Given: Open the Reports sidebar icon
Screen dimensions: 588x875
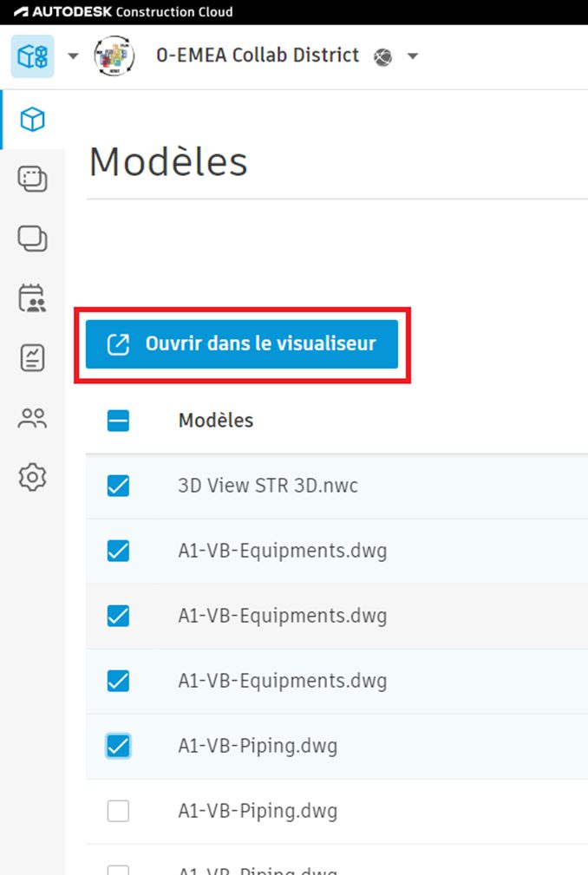Looking at the screenshot, I should click(32, 357).
